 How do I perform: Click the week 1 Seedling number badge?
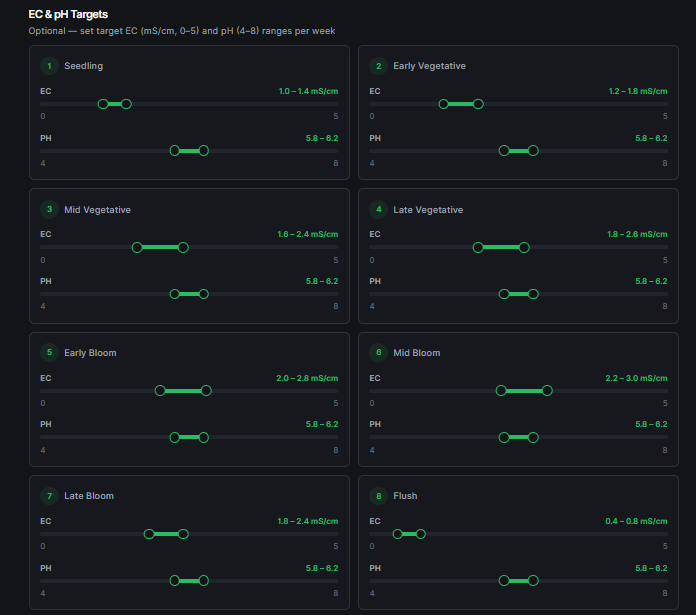(x=49, y=66)
